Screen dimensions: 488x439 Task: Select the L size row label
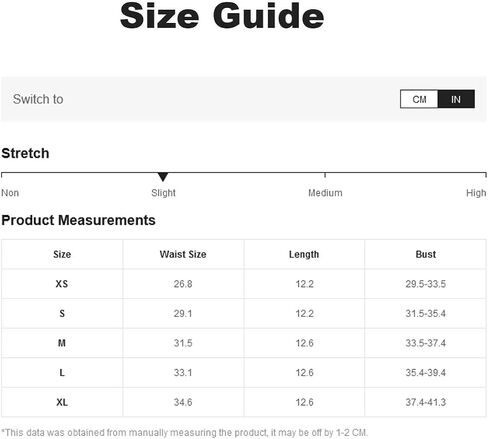(62, 372)
